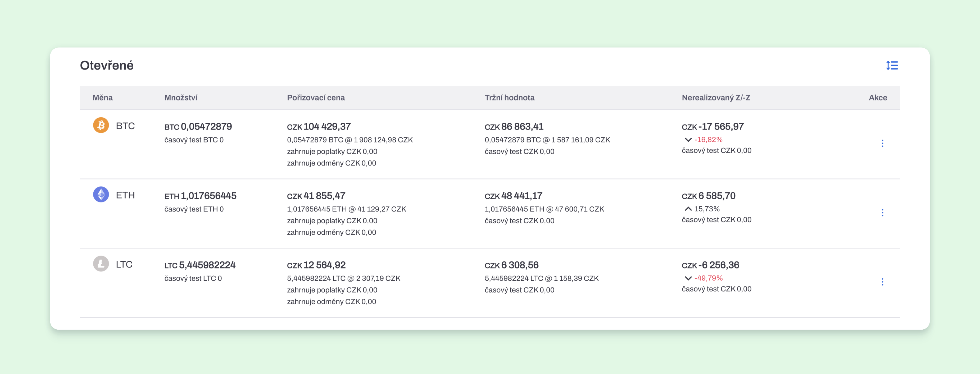Image resolution: width=980 pixels, height=374 pixels.
Task: Click the quantity LTC 5,445982224
Action: 200,265
